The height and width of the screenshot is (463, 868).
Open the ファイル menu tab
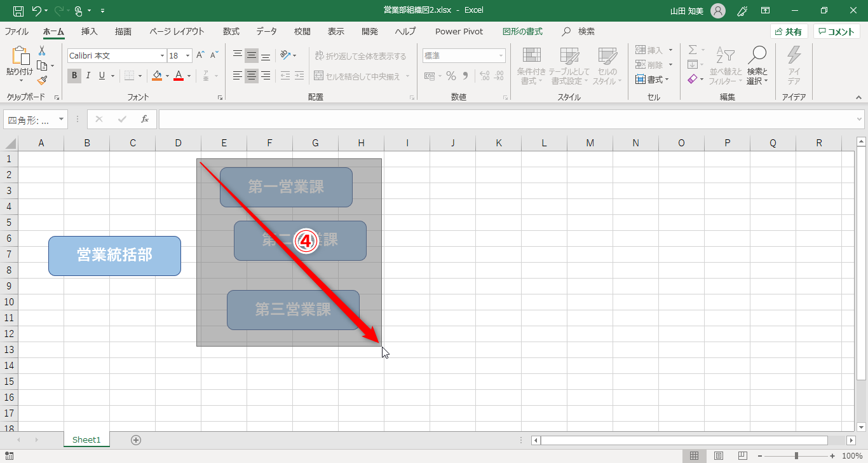click(x=17, y=32)
